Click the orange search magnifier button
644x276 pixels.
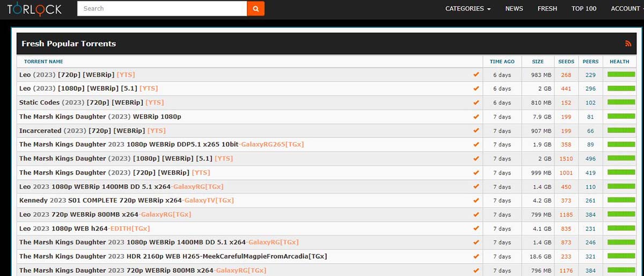[x=255, y=9]
